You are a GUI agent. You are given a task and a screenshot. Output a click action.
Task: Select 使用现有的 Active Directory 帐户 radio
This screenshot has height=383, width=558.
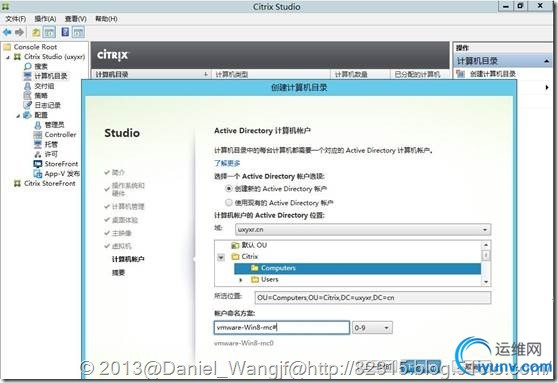(x=229, y=203)
